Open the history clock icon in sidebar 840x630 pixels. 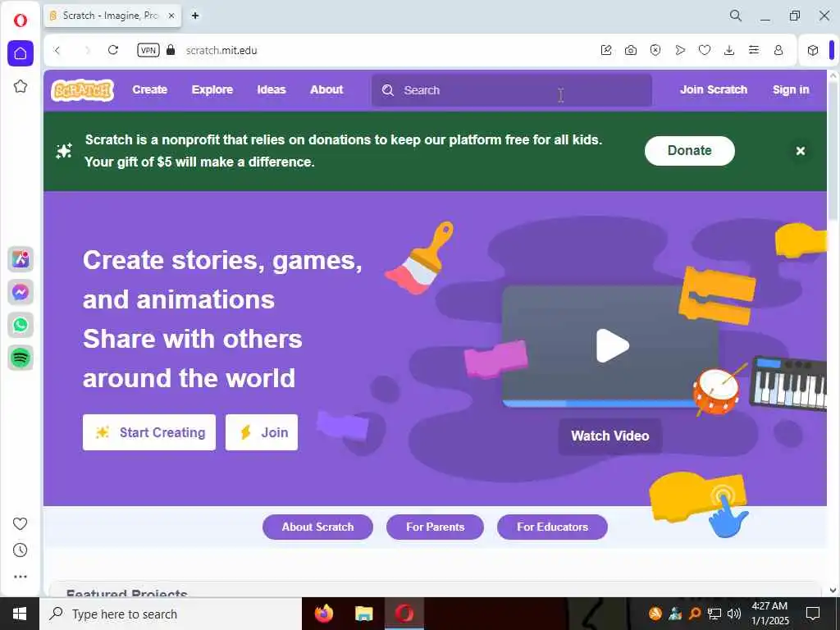pyautogui.click(x=21, y=550)
